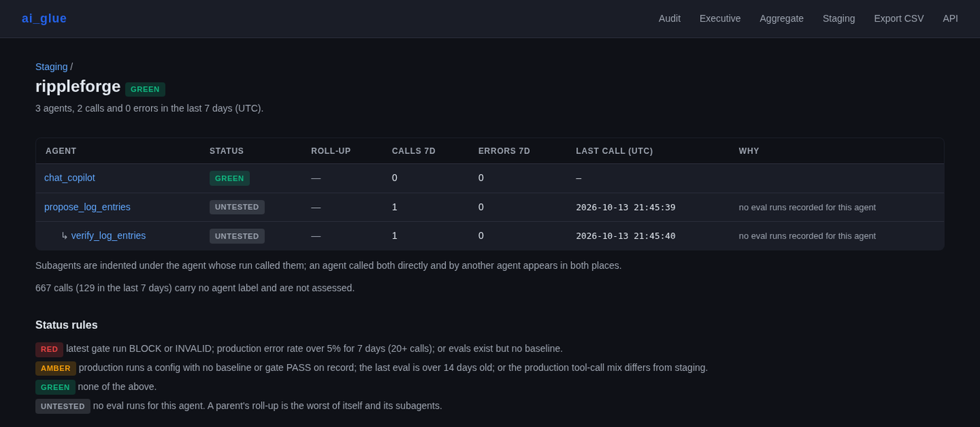Screen dimensions: 980x427
Task: Open the ai_glue home logo
Action: pos(44,19)
